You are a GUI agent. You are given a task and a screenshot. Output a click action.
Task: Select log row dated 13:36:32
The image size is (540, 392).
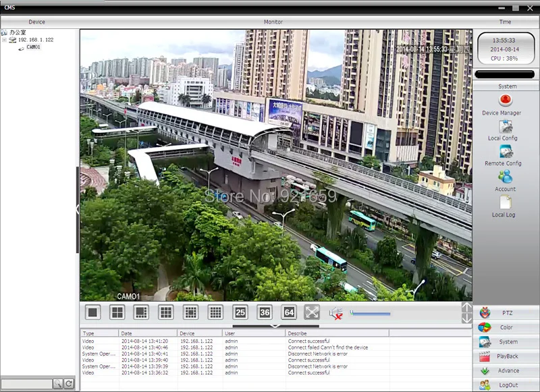(x=276, y=372)
